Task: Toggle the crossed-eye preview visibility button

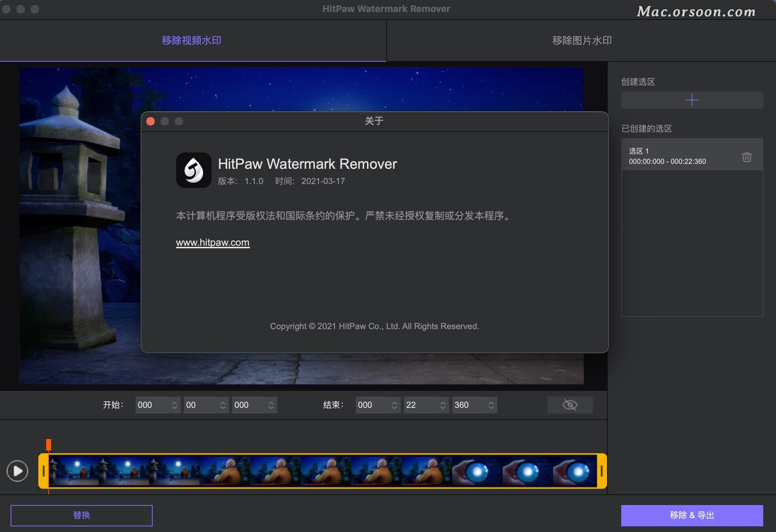Action: pyautogui.click(x=569, y=405)
